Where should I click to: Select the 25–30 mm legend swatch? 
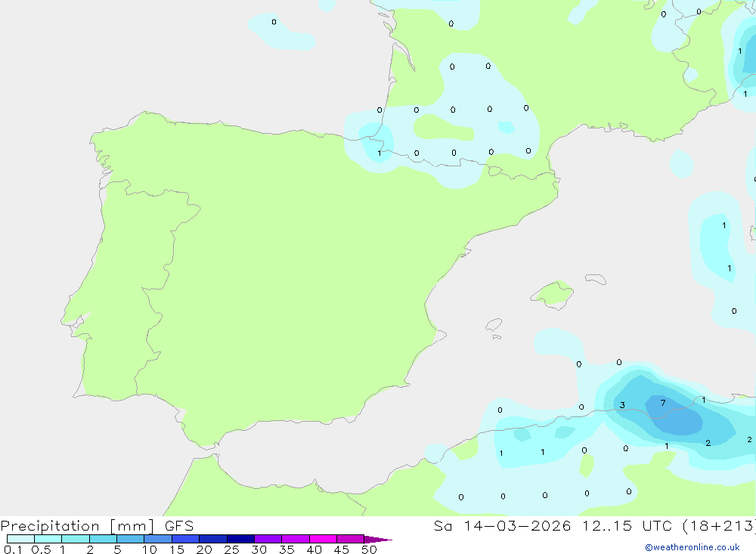240,539
